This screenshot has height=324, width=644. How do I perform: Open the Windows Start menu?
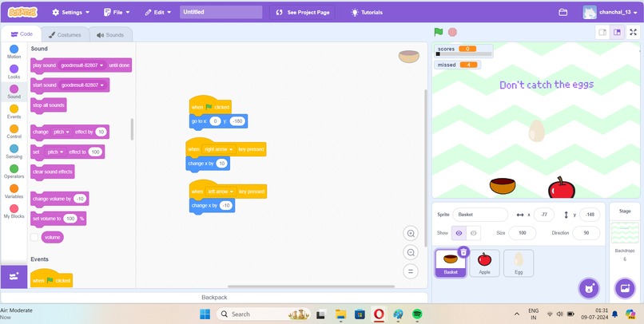coord(205,314)
